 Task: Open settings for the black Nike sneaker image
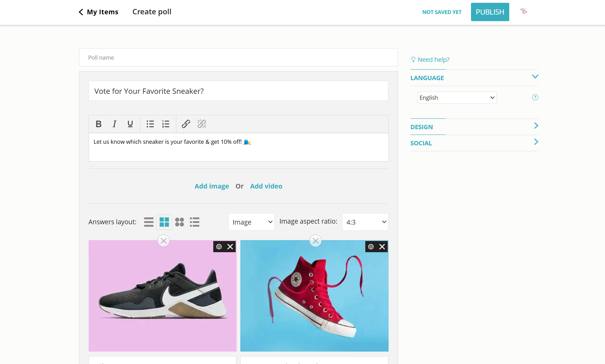pyautogui.click(x=219, y=246)
